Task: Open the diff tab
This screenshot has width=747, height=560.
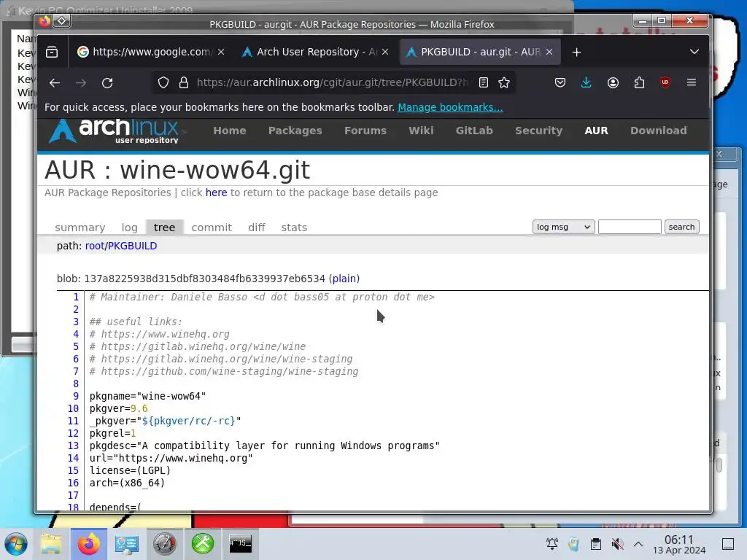Action: (x=256, y=227)
